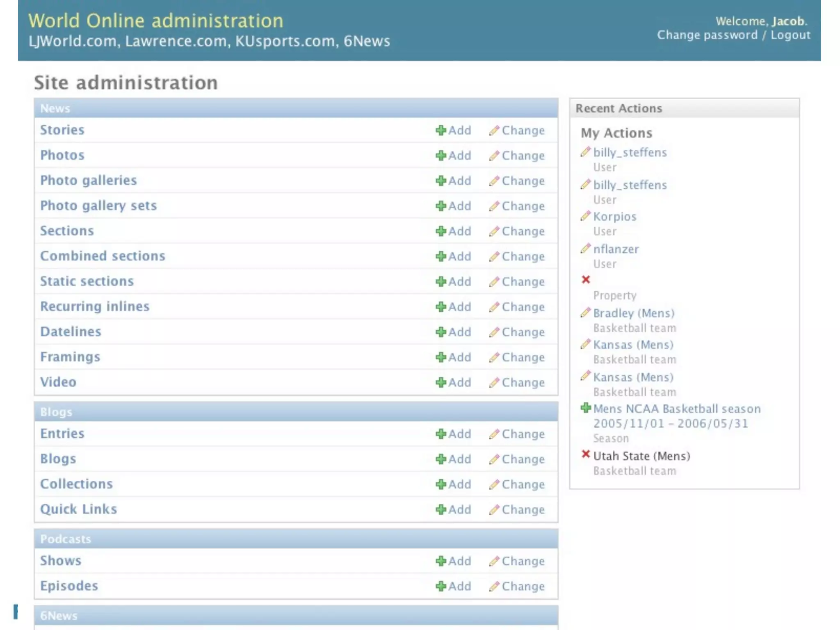Open the 6News section header
The height and width of the screenshot is (630, 840).
point(59,616)
